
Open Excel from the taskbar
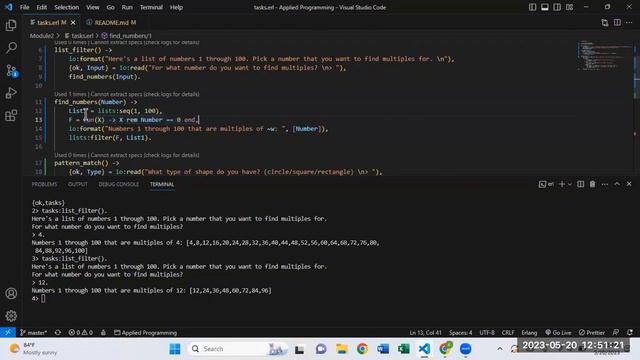[404, 349]
